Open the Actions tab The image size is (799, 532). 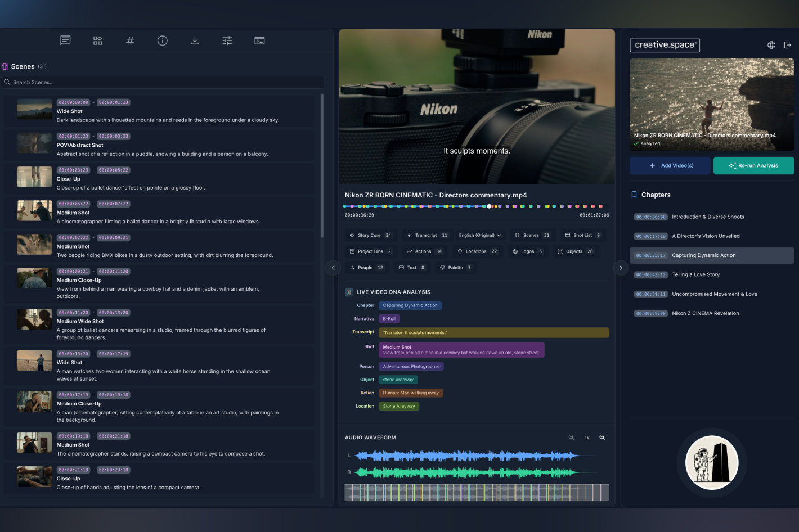click(424, 251)
